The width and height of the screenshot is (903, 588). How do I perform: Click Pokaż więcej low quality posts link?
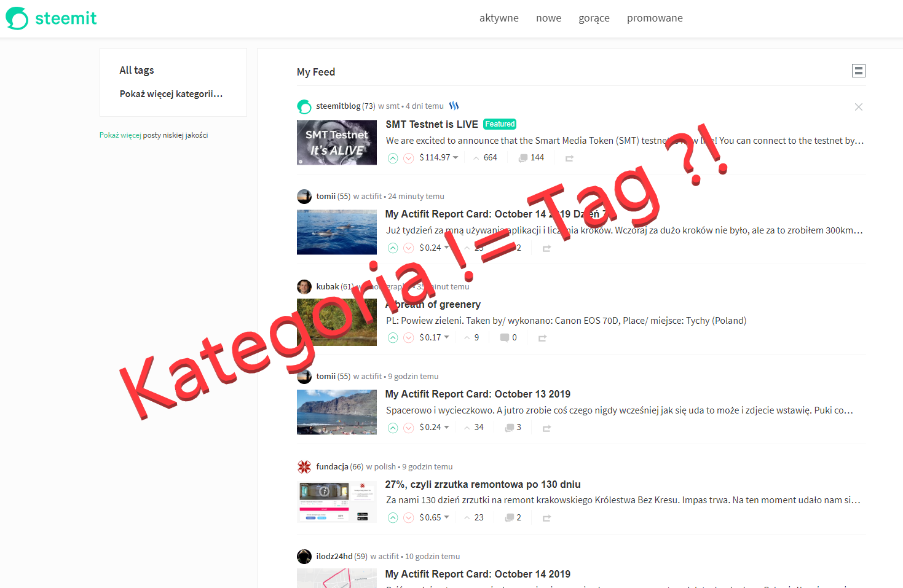[120, 135]
